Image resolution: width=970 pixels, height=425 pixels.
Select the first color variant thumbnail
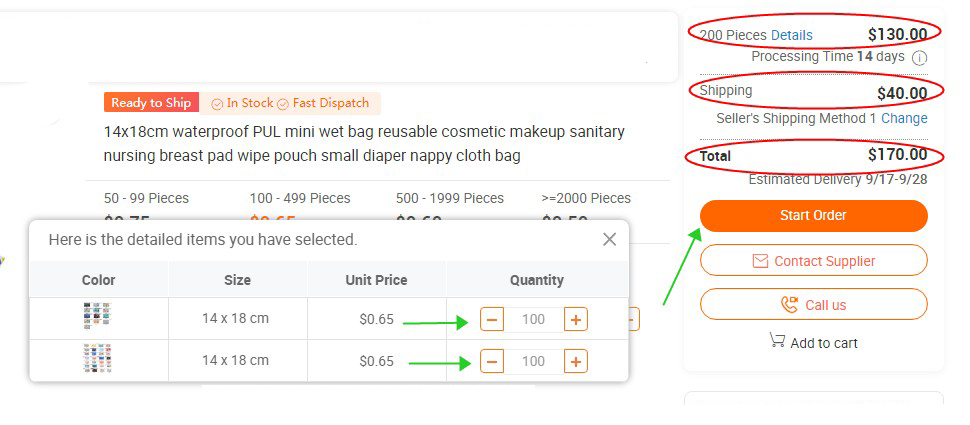[x=97, y=316]
